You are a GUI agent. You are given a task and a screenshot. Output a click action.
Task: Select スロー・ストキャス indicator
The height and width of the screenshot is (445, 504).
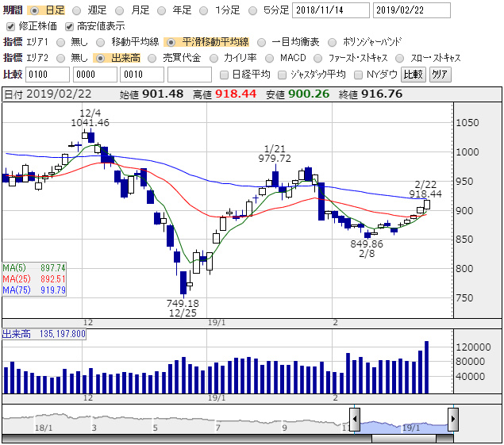tap(399, 58)
